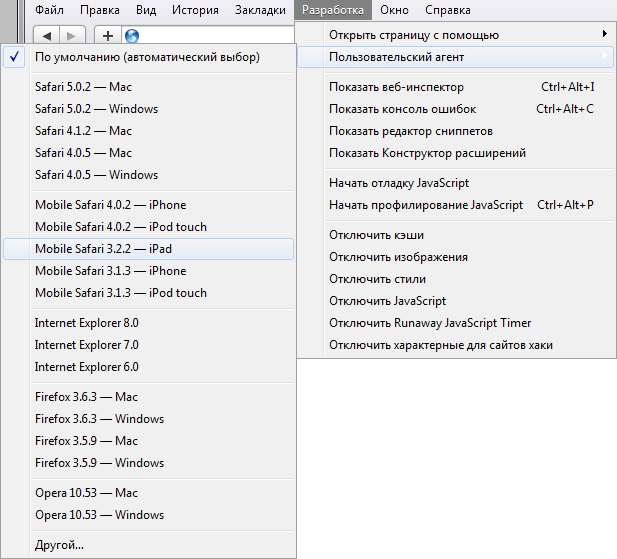The height and width of the screenshot is (559, 617).
Task: Select 'Firefox 3.6.3 — Windows' user agent
Action: tap(99, 419)
